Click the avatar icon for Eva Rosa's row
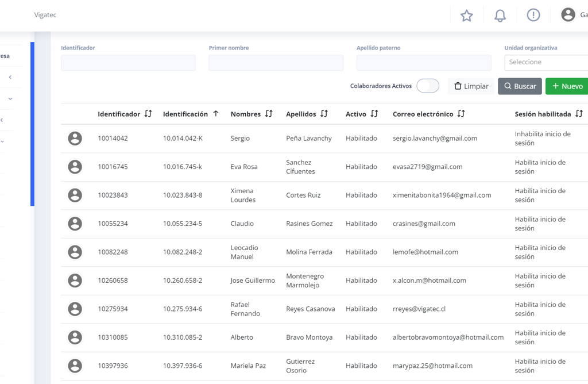Viewport: 588px width, 384px height. tap(75, 167)
